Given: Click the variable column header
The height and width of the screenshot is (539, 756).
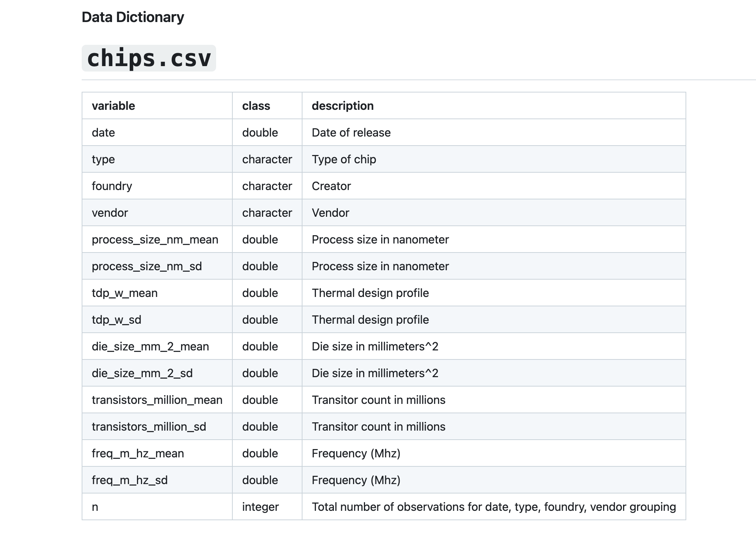Looking at the screenshot, I should (x=113, y=106).
